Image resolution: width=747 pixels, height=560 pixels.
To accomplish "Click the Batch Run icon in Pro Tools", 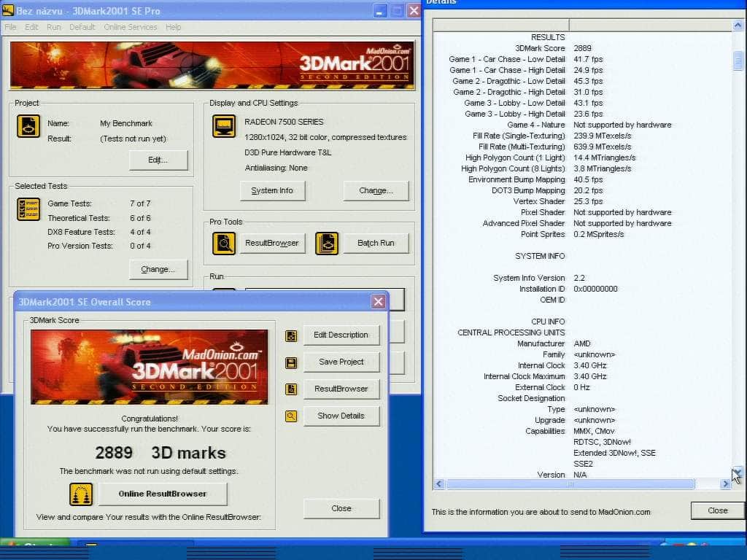I will coord(327,244).
